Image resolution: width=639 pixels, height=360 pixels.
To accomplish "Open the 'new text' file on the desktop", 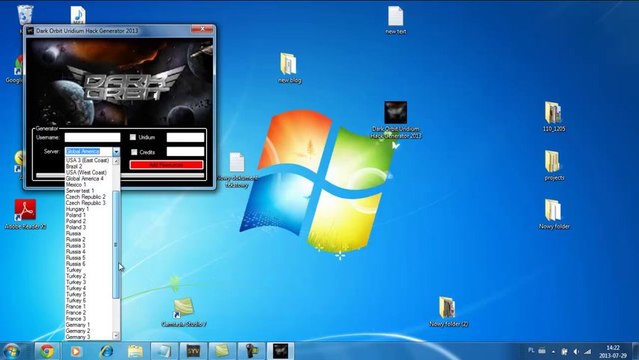I will pyautogui.click(x=395, y=20).
